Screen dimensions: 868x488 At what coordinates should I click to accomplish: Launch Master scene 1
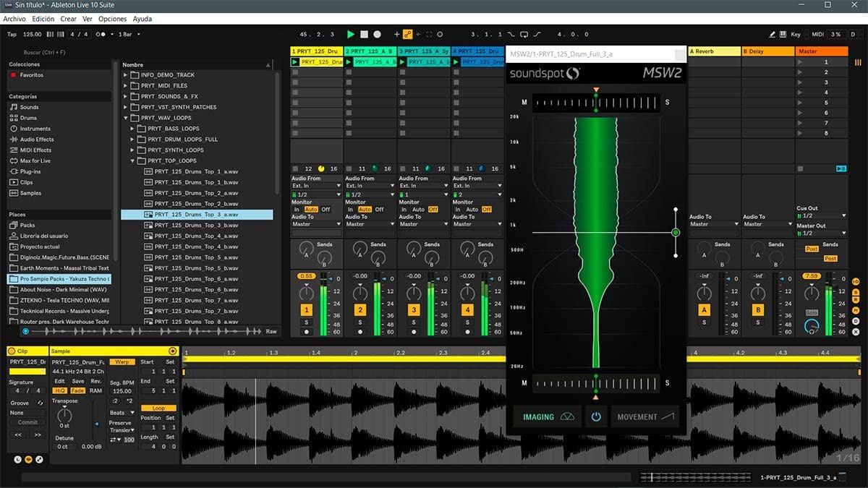[x=799, y=62]
